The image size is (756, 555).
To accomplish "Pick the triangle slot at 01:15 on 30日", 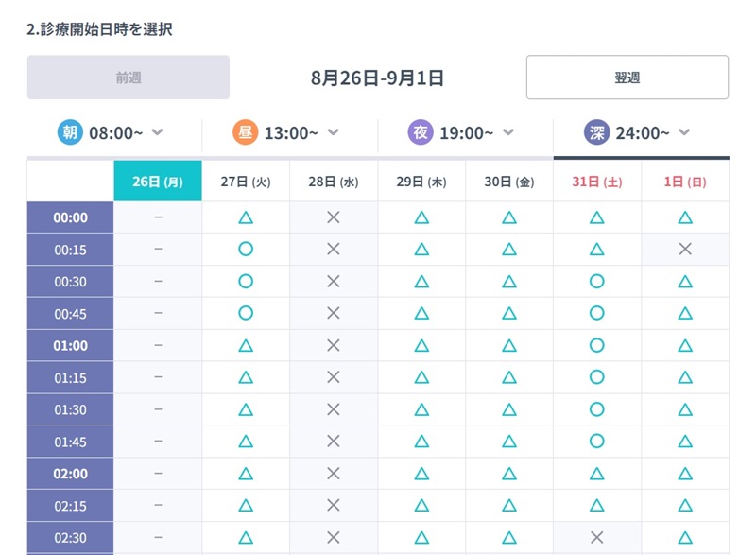I will coord(509,377).
